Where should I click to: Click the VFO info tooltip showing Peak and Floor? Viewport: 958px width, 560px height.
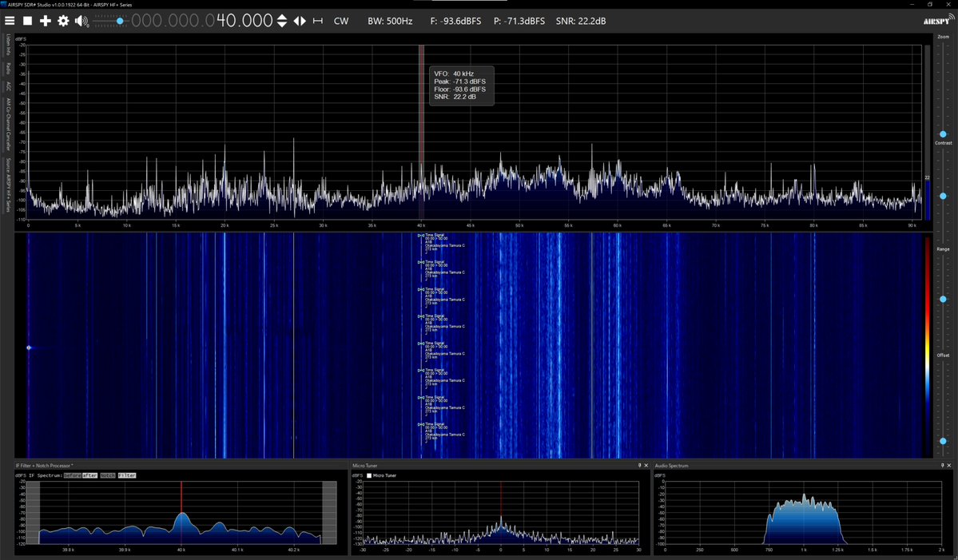(x=461, y=85)
